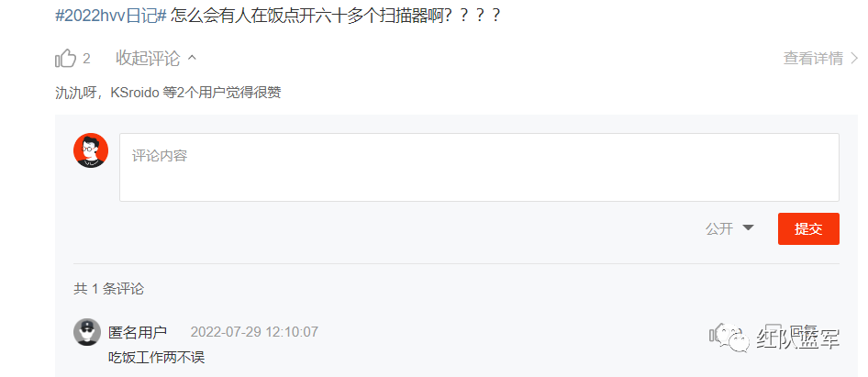
Task: Open the #2022hvv日记# hashtag topic
Action: (x=111, y=15)
